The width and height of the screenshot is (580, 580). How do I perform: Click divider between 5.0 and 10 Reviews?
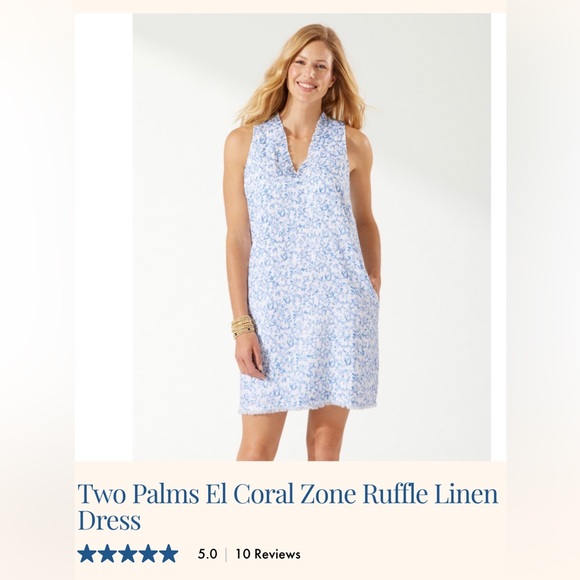pyautogui.click(x=226, y=554)
